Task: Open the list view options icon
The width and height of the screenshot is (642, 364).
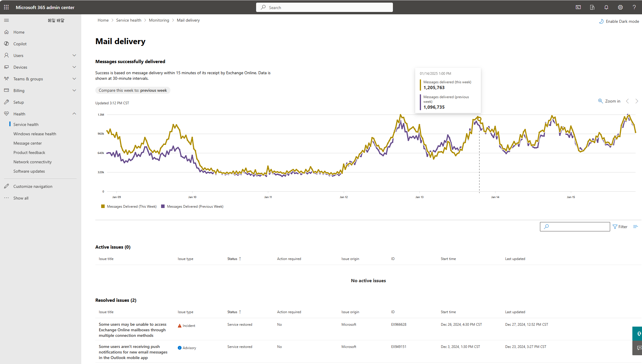Action: (635, 227)
